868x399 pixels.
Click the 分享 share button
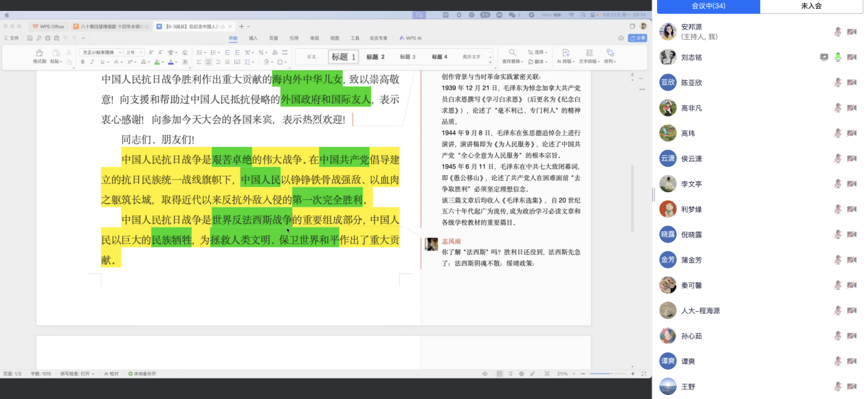click(x=637, y=38)
